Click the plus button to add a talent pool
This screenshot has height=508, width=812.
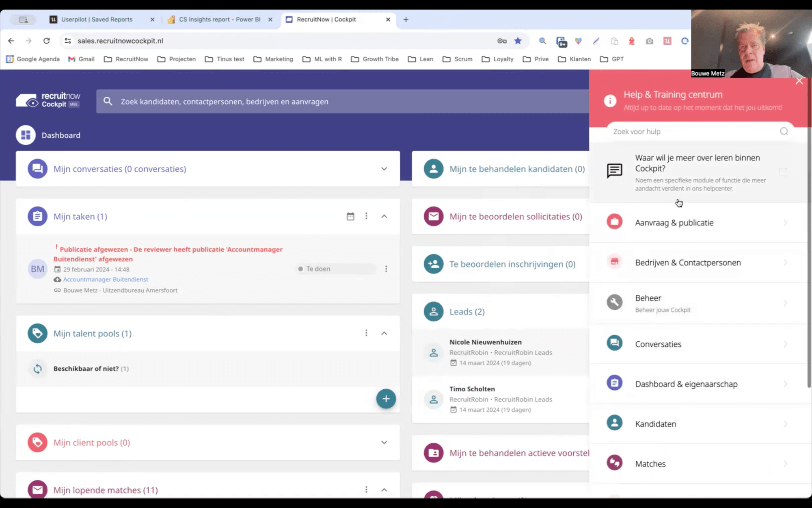(385, 399)
